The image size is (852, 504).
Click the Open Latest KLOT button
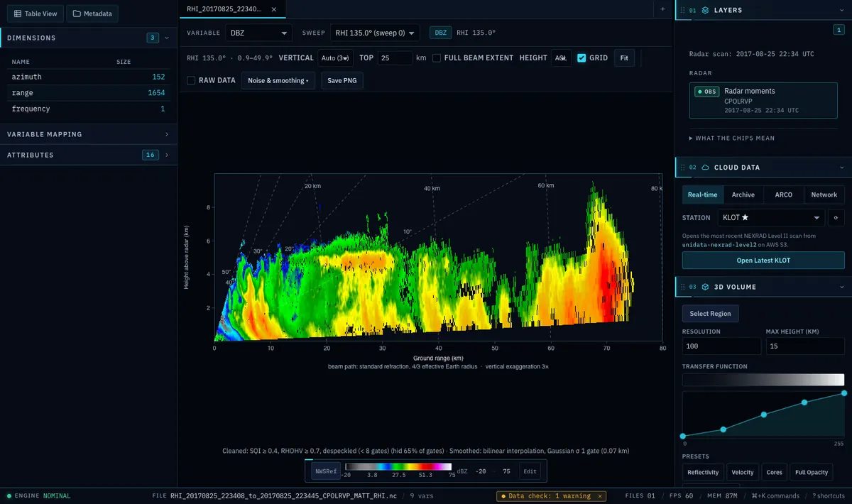pos(763,260)
